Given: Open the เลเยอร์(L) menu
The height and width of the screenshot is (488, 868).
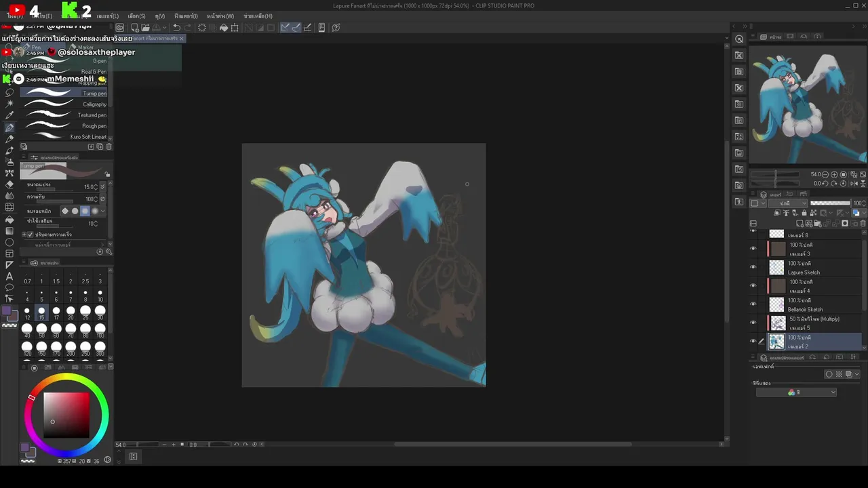Looking at the screenshot, I should point(107,16).
